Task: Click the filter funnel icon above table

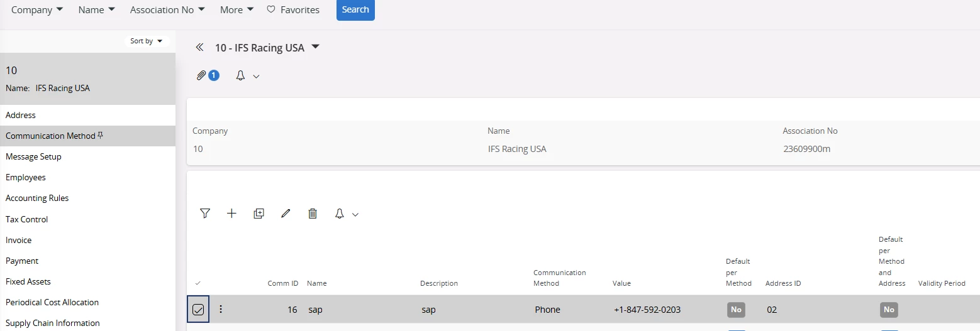Action: [205, 214]
